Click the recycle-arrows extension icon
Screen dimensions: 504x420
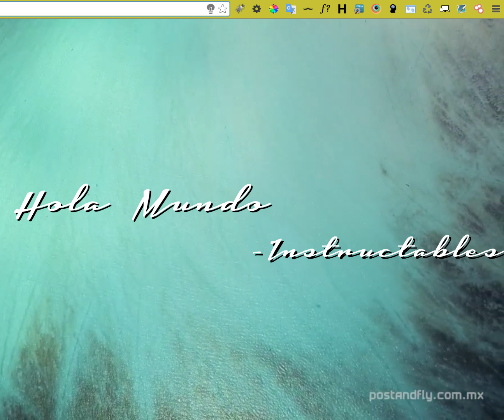tap(427, 9)
